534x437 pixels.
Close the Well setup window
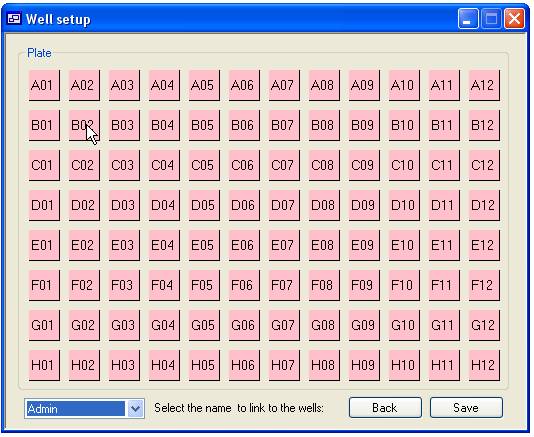[514, 19]
